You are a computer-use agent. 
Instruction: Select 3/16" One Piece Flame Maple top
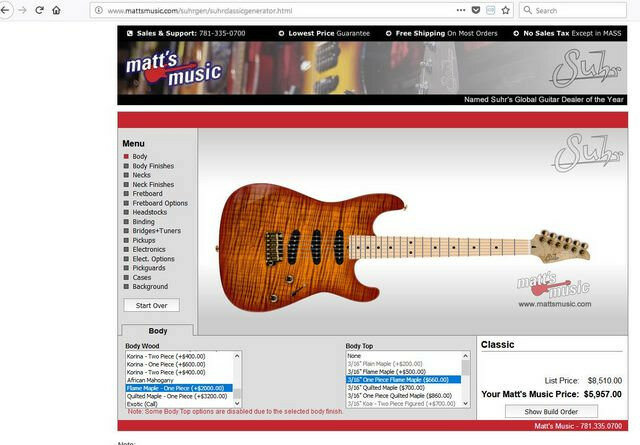pyautogui.click(x=404, y=380)
